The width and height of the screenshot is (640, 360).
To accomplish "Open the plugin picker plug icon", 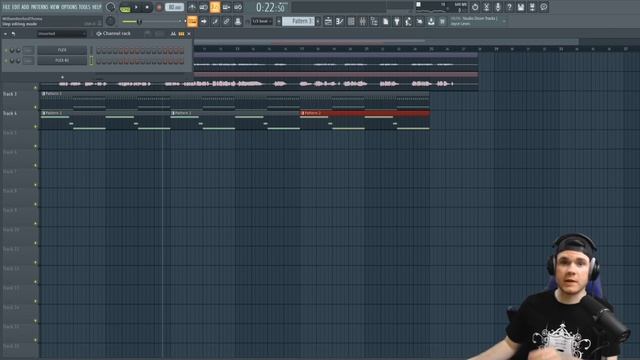I will coord(397,21).
